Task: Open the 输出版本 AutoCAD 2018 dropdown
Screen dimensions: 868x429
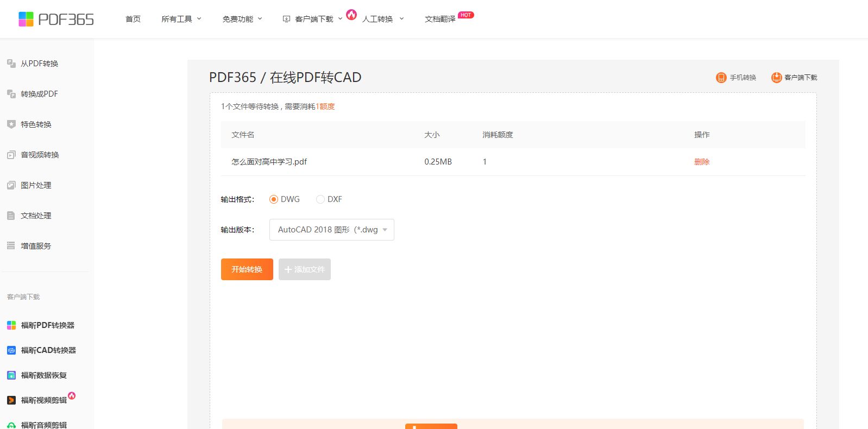Action: coord(332,230)
